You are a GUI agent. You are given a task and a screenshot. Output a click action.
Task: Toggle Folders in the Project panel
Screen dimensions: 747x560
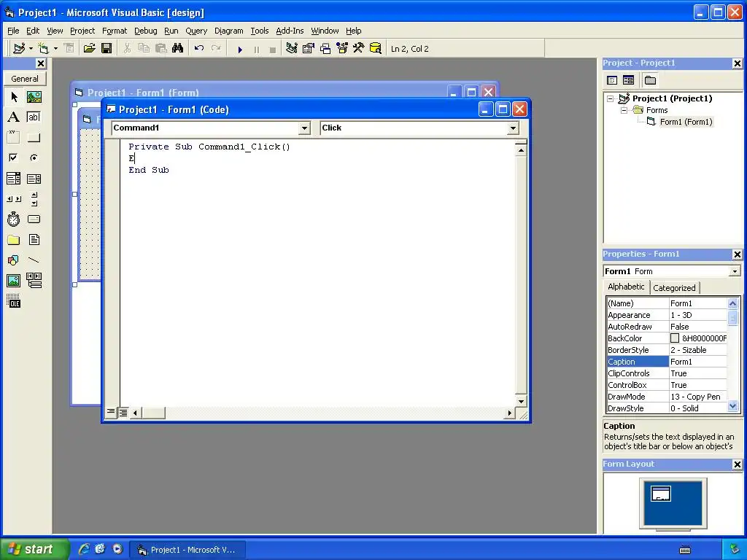[x=650, y=80]
